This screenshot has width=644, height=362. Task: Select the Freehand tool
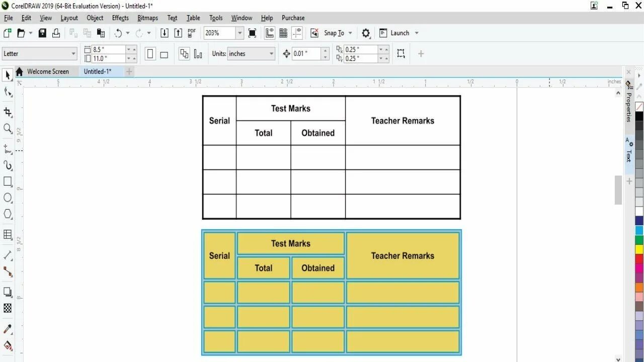8,149
